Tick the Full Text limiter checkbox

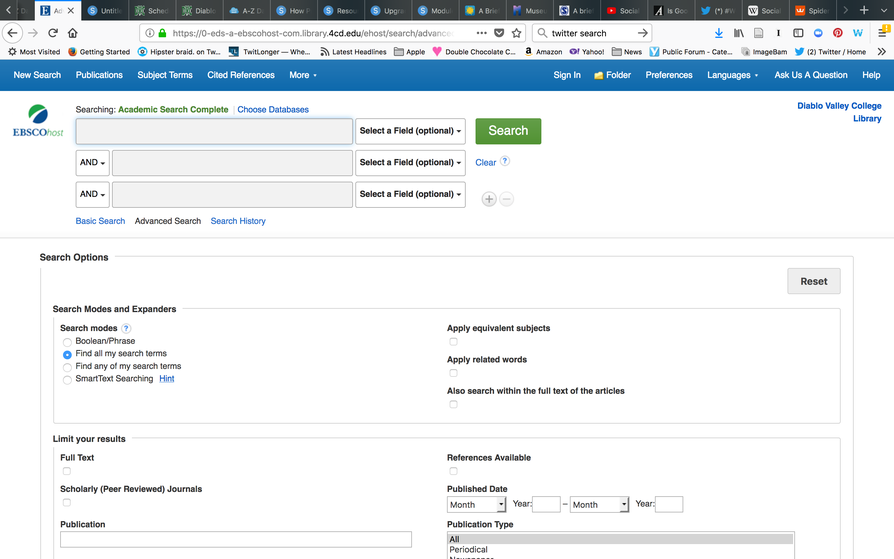(67, 471)
